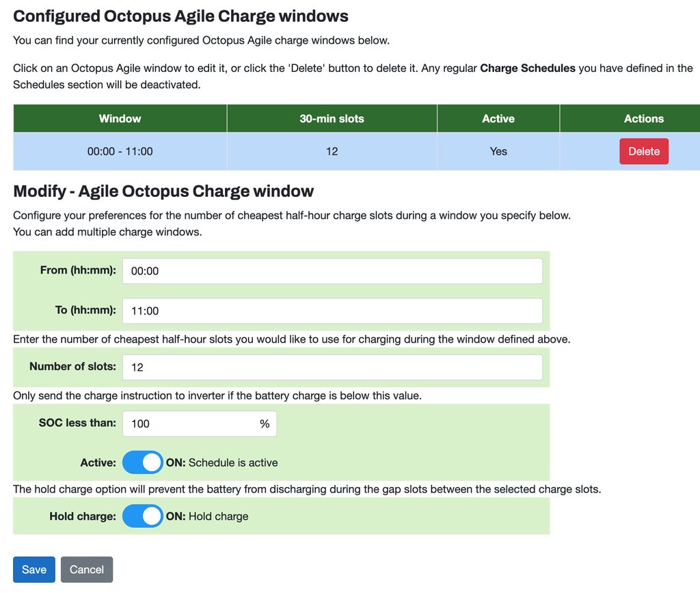Image resolution: width=700 pixels, height=593 pixels.
Task: Focus the To (hh:mm) time field
Action: click(x=332, y=311)
